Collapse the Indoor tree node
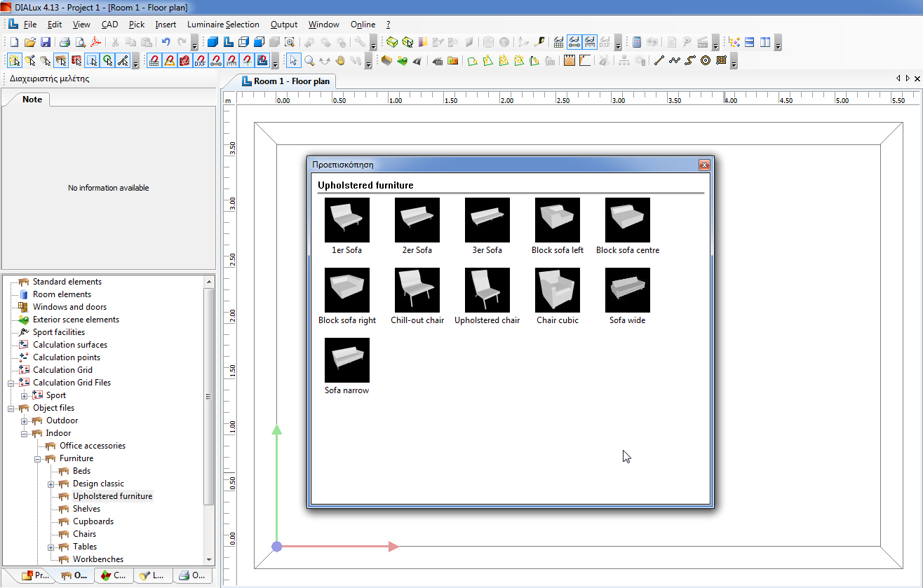 (x=24, y=433)
